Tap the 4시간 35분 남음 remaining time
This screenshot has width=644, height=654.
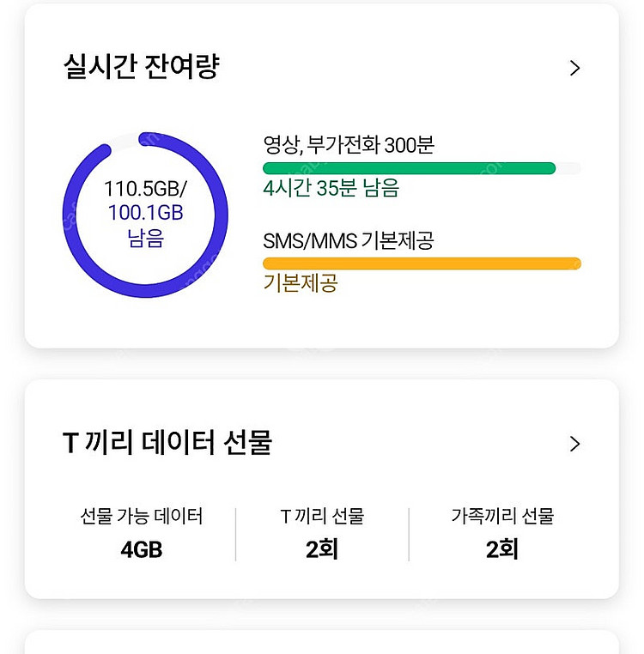[331, 188]
